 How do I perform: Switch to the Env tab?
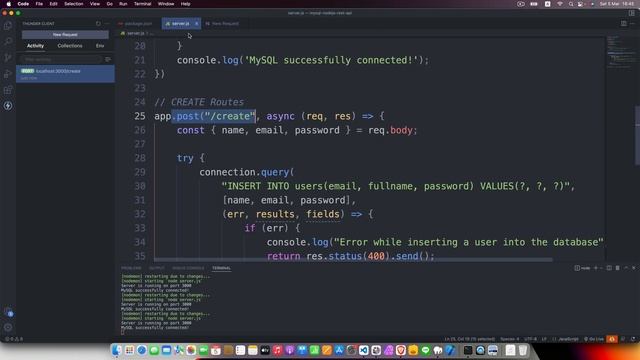100,46
